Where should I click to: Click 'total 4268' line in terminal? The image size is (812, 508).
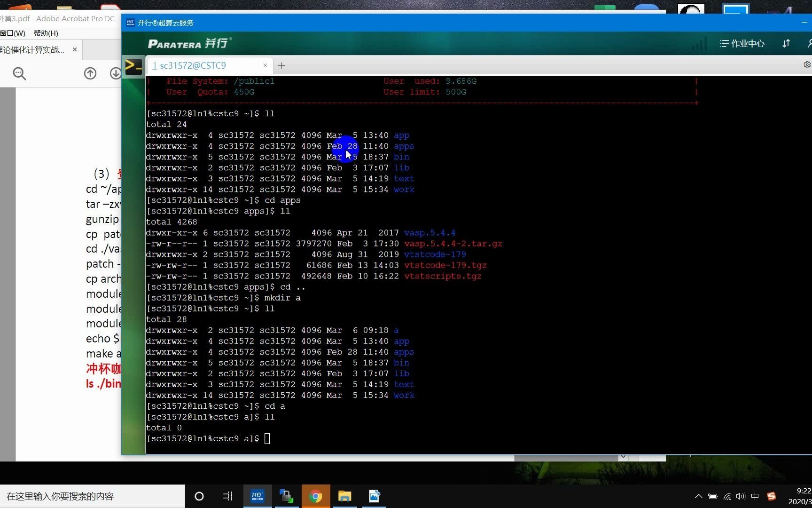pyautogui.click(x=172, y=222)
